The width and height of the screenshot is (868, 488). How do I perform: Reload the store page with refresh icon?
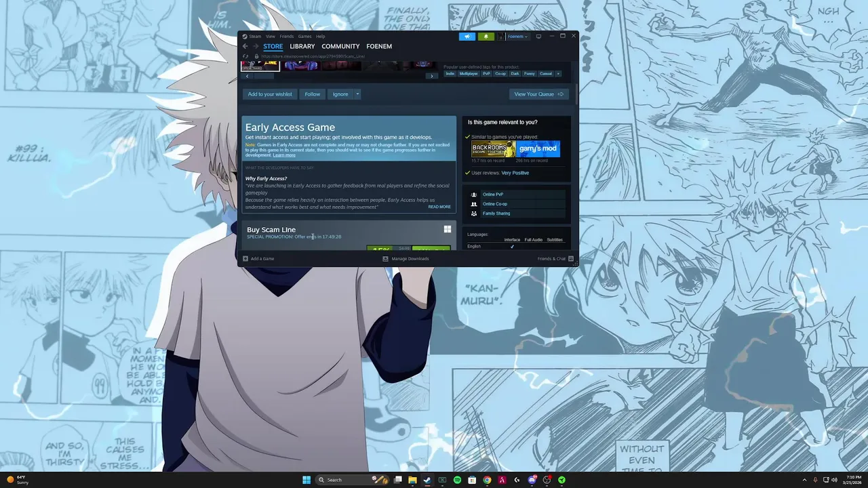pos(245,56)
